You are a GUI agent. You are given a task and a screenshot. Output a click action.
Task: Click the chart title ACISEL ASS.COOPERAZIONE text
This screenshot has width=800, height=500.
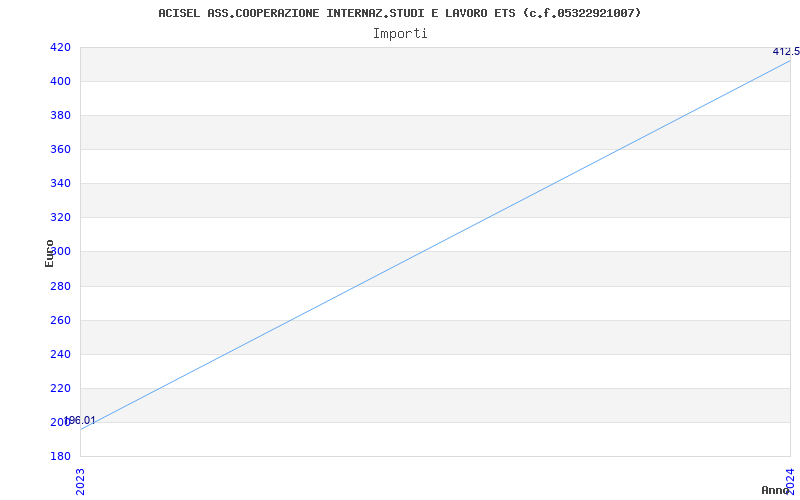pyautogui.click(x=399, y=13)
